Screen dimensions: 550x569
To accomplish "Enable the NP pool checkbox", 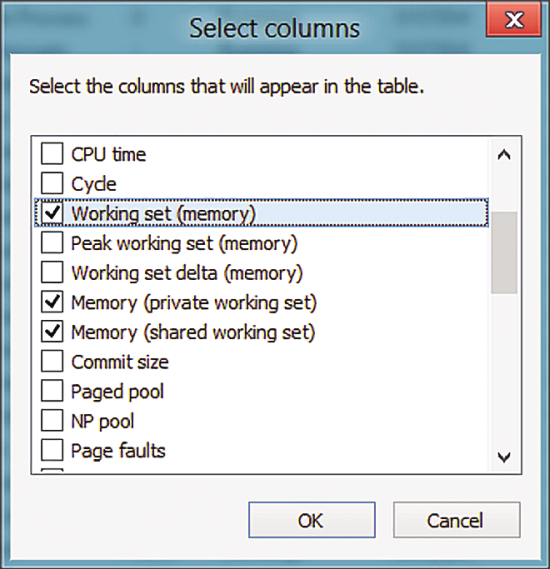I will (52, 421).
